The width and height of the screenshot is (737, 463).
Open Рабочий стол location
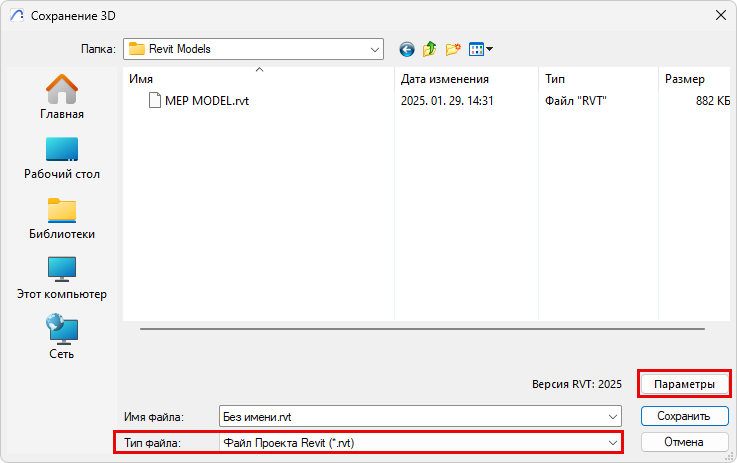[62, 158]
